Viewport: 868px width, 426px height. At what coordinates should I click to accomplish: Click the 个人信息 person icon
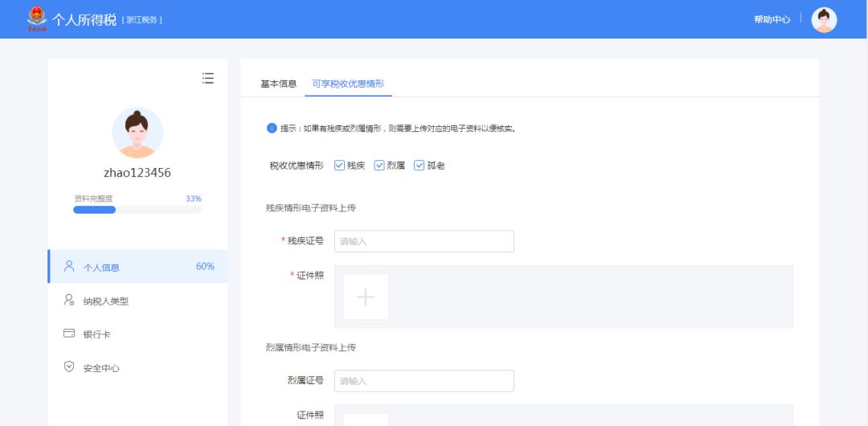coord(69,266)
